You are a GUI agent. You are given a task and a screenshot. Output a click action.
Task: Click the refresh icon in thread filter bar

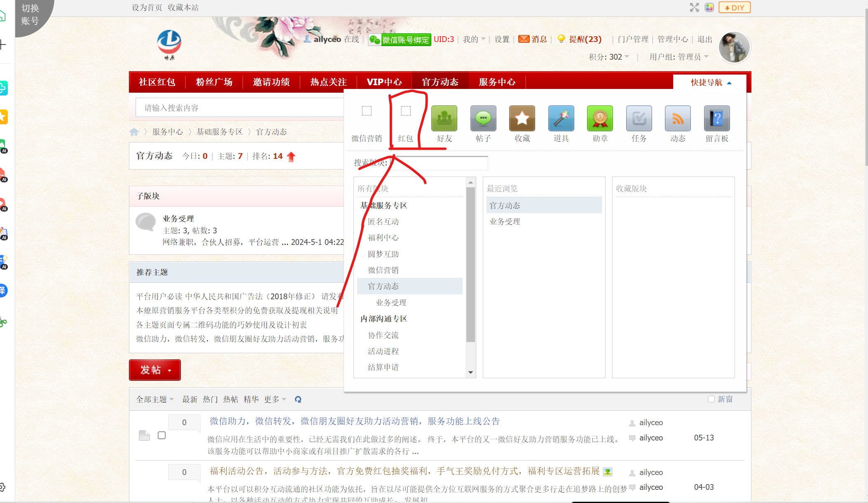298,399
